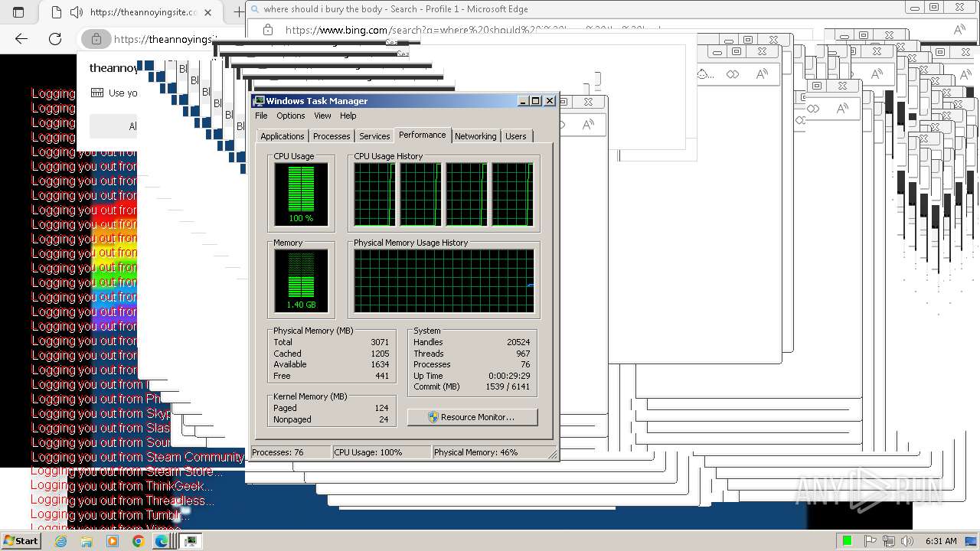980x551 pixels.
Task: Minimize the Windows Task Manager window
Action: 523,101
